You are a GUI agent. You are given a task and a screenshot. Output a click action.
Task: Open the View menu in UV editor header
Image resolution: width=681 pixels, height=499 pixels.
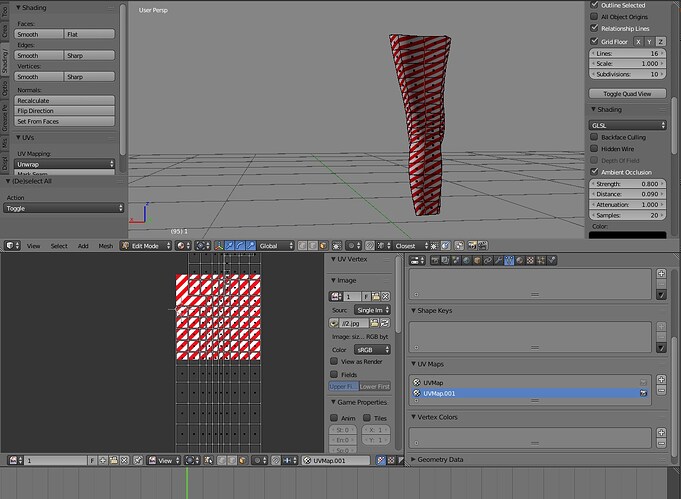click(164, 460)
